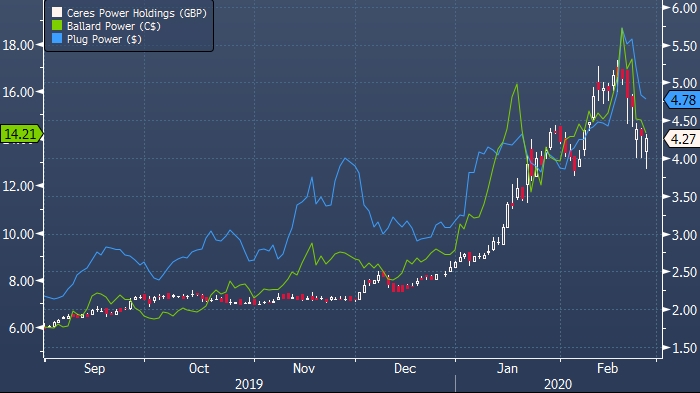Click the 2.00 right axis label
Screen dimensions: 700x393
click(x=684, y=310)
